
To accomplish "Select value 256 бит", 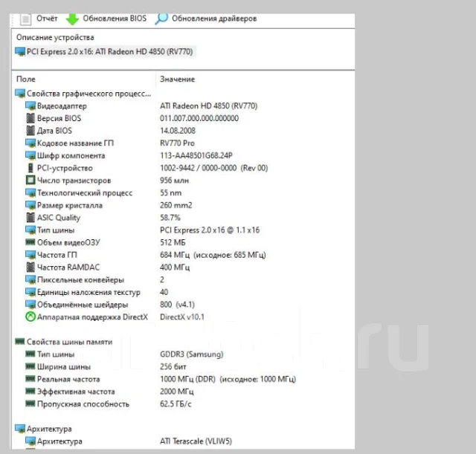I will [x=173, y=366].
